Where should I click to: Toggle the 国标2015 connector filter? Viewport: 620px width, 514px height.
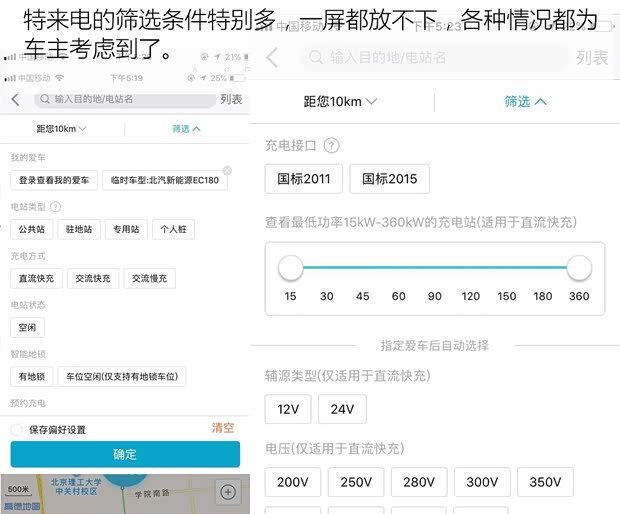(390, 179)
